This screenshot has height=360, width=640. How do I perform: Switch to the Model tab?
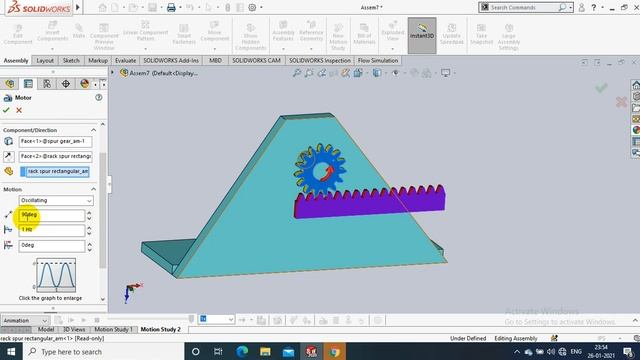tap(46, 329)
